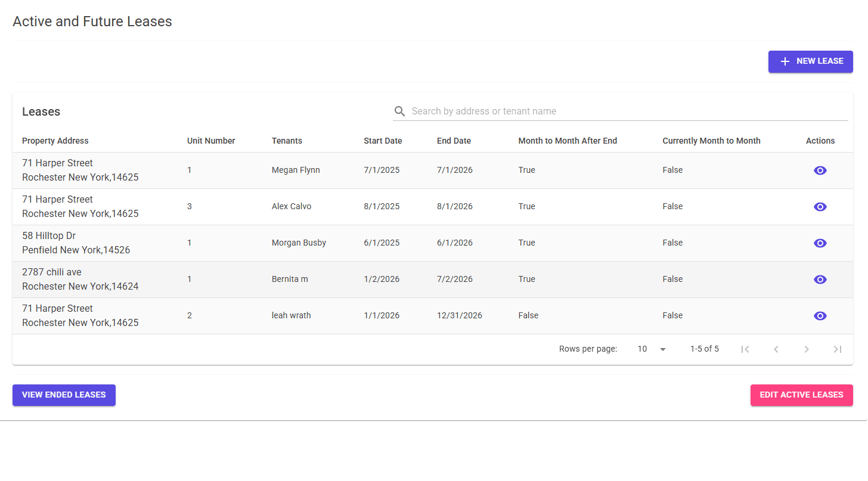Advance to next page of leases
This screenshot has height=481, width=868.
(x=807, y=349)
